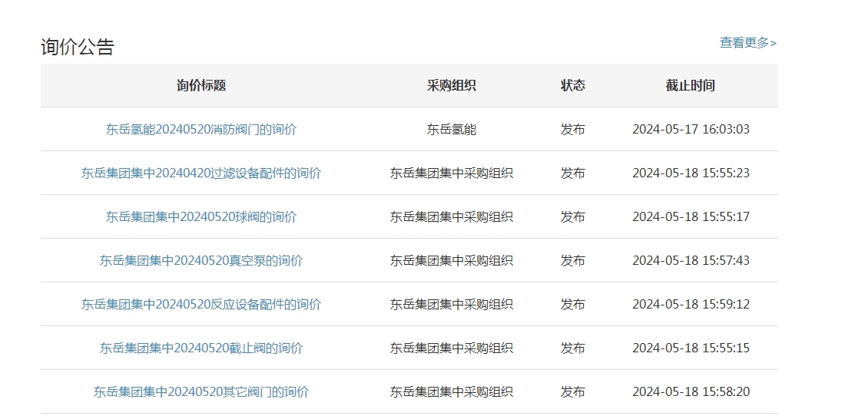This screenshot has width=868, height=416.
Task: Click the 采购组织 column header
Action: coord(452,85)
